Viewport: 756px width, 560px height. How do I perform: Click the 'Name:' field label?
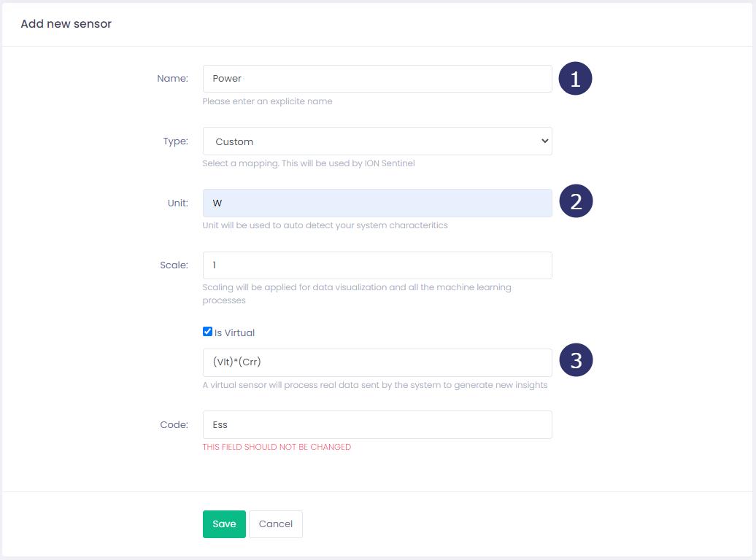[x=172, y=79]
